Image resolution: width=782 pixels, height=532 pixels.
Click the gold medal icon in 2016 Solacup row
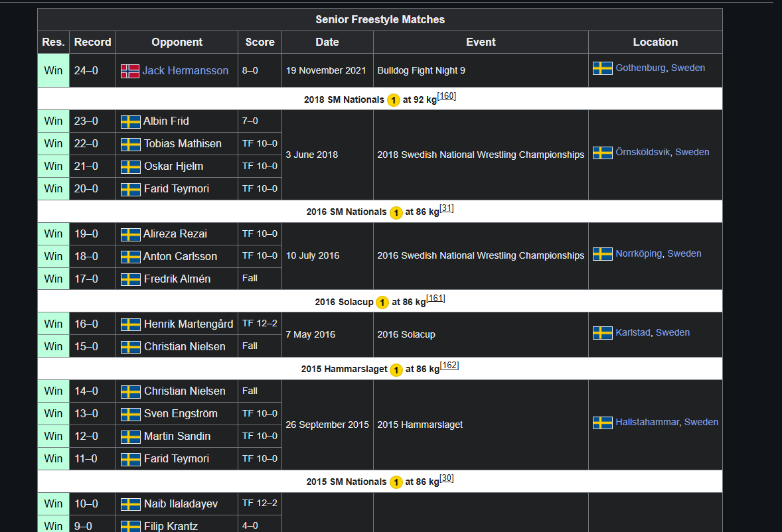pos(382,302)
